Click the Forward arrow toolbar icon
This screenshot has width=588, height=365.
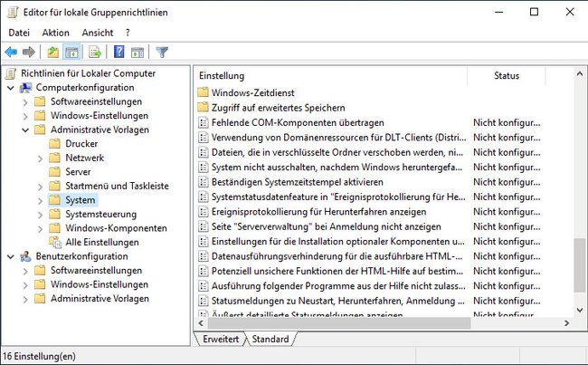pos(29,52)
